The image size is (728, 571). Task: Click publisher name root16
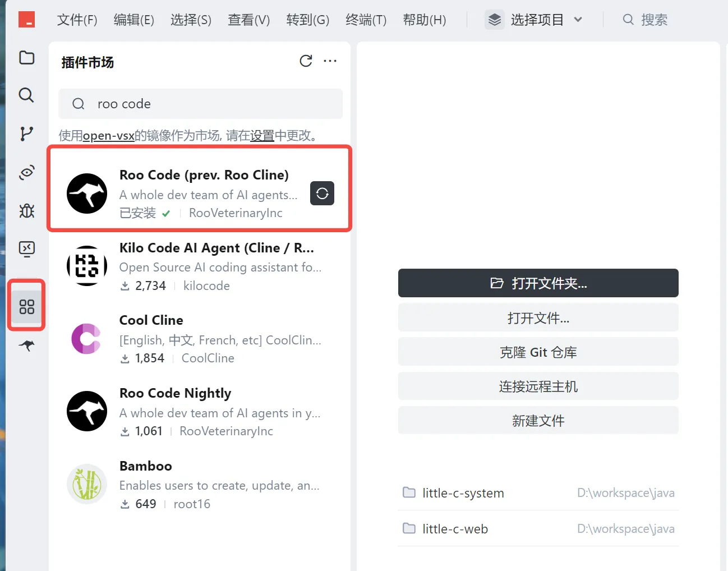[192, 504]
